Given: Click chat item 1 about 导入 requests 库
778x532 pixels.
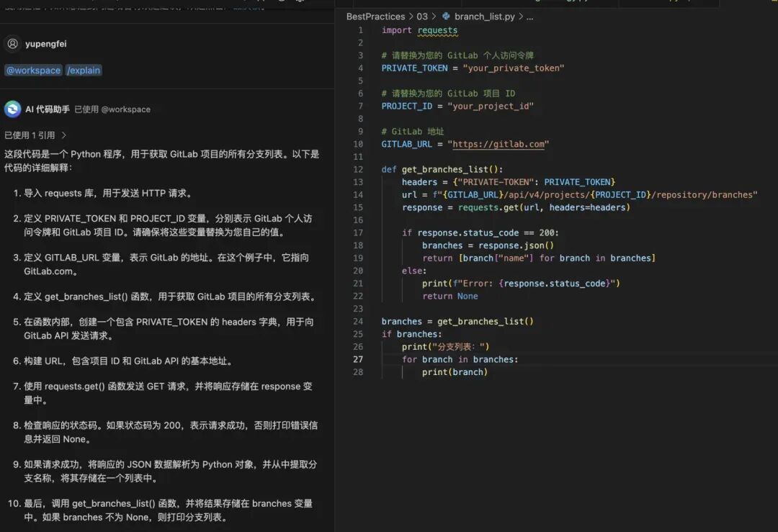Looking at the screenshot, I should click(x=103, y=193).
